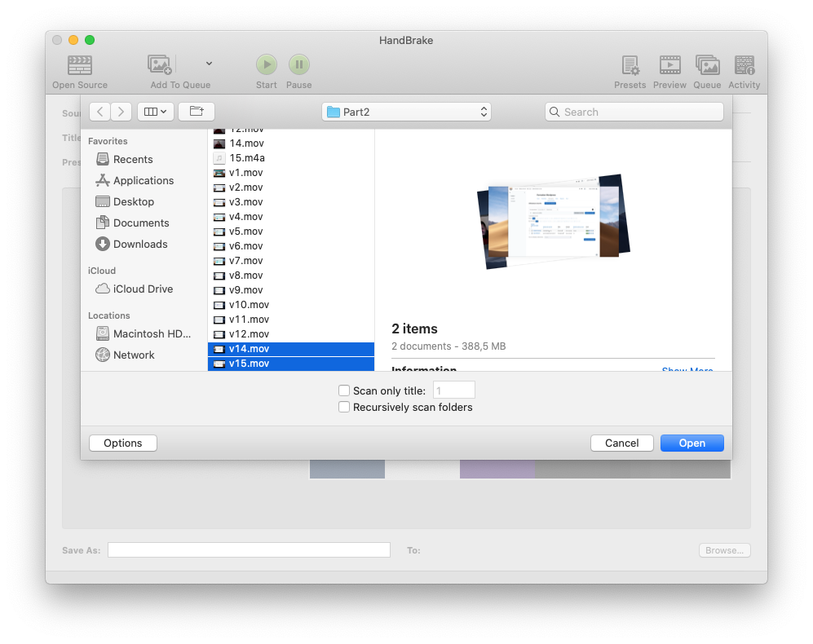
Task: Open Downloads in the sidebar
Action: pyautogui.click(x=144, y=245)
